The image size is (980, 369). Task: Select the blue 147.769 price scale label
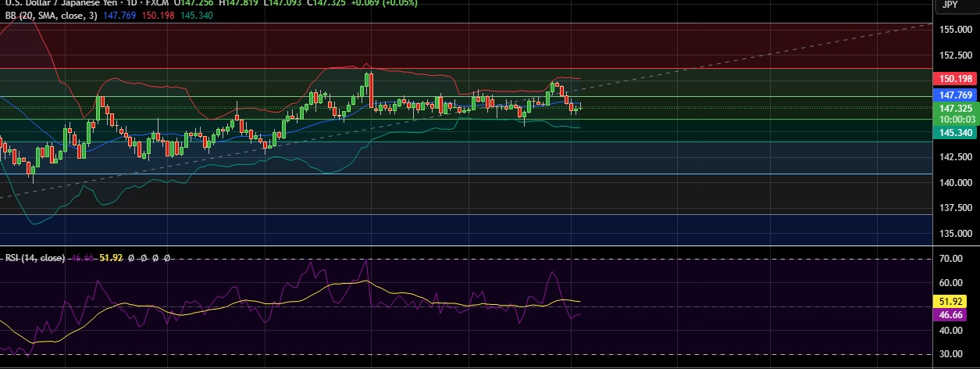(x=956, y=95)
